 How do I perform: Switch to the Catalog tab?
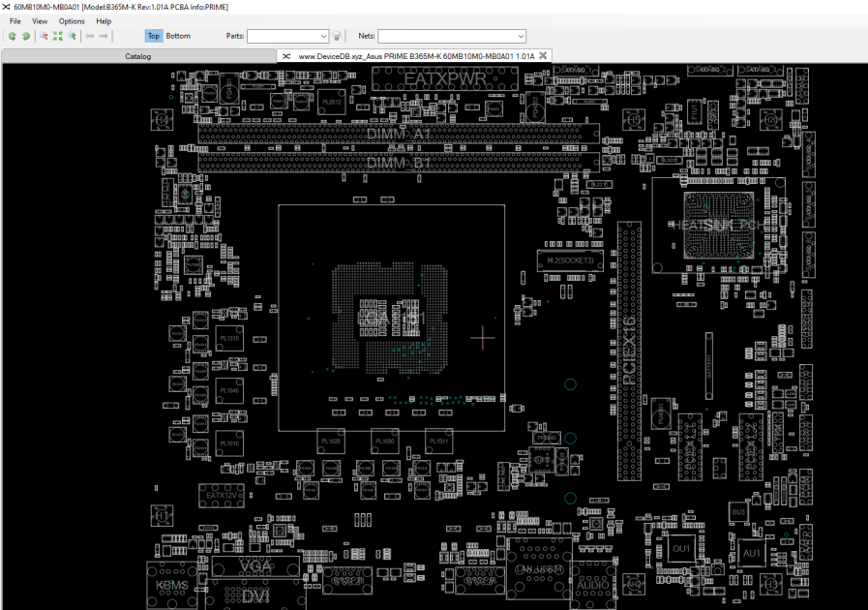138,56
